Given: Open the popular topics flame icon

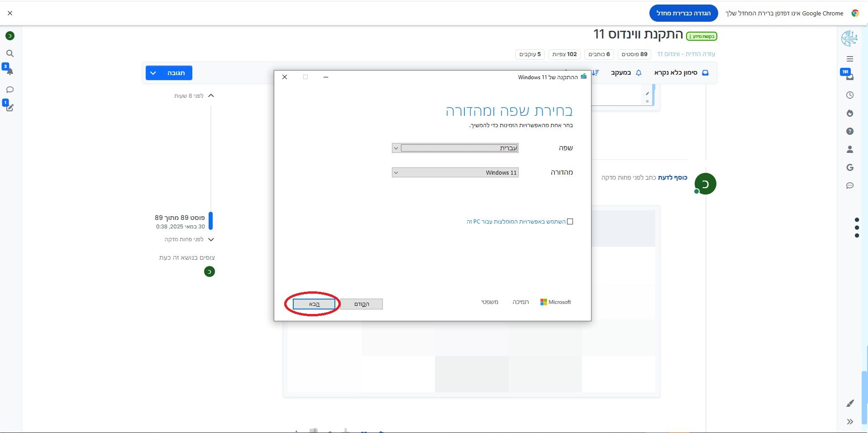Looking at the screenshot, I should click(x=850, y=113).
